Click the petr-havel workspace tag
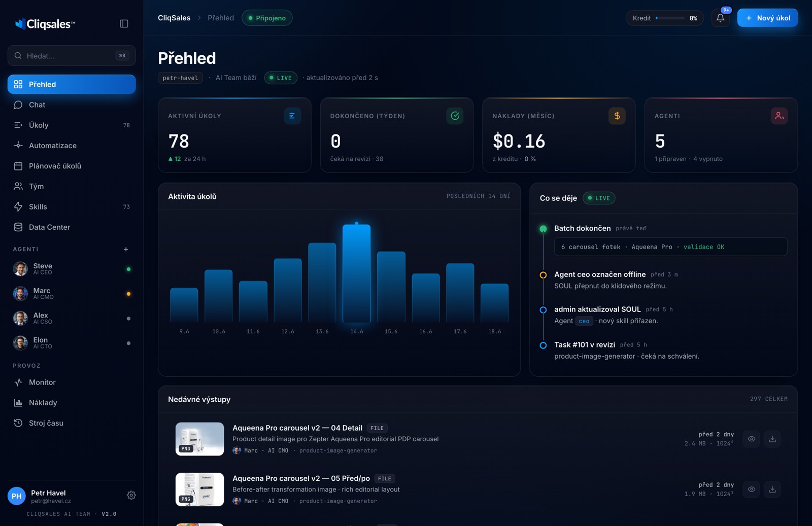812x526 pixels. (x=180, y=78)
